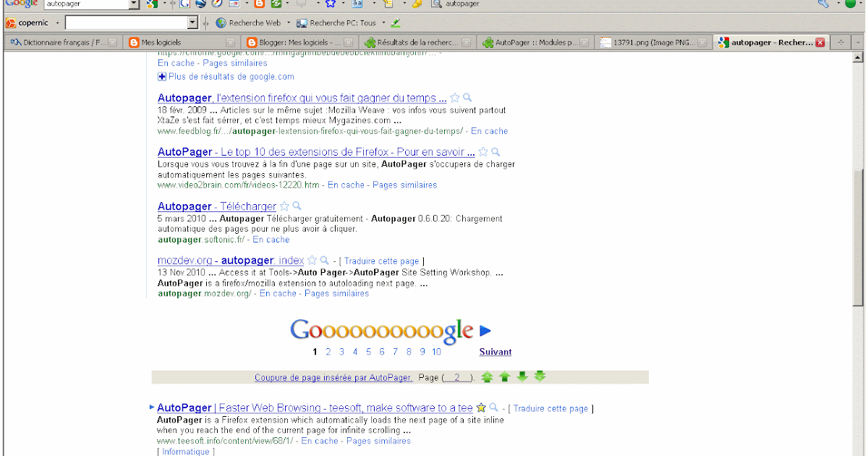Switch to the Blogger: Mes logiciels tab
The height and width of the screenshot is (456, 868).
click(x=299, y=43)
